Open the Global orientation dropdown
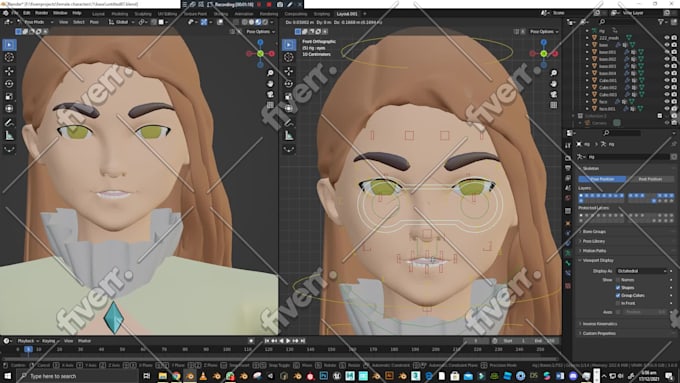The height and width of the screenshot is (383, 680). pyautogui.click(x=121, y=22)
